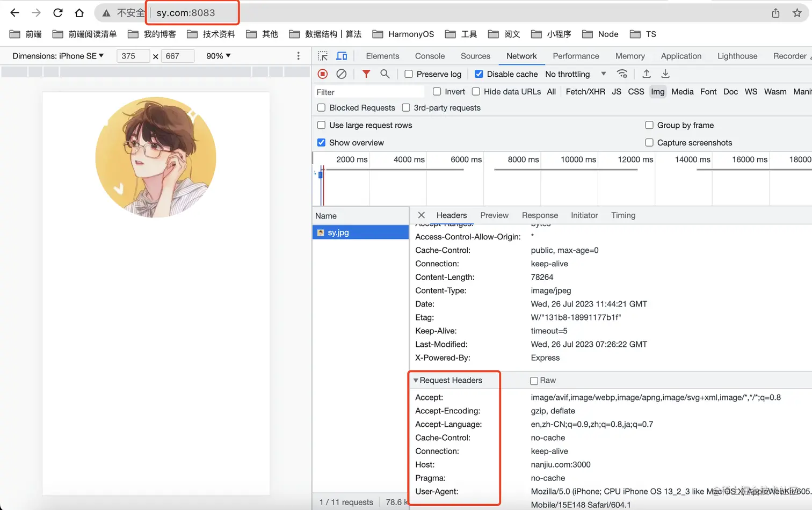The width and height of the screenshot is (812, 510).
Task: Enable the Preserve log checkbox
Action: click(409, 74)
